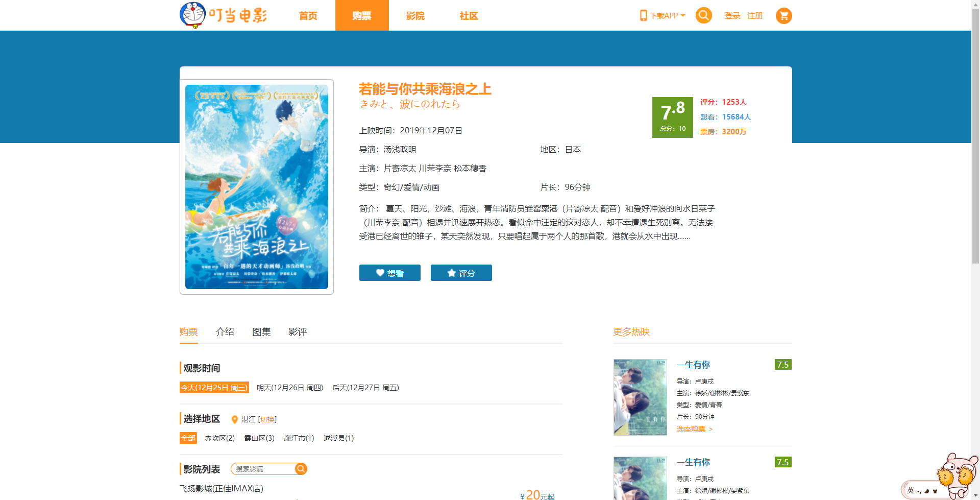This screenshot has height=500, width=980.
Task: Click the Doraemon site logo
Action: (224, 15)
